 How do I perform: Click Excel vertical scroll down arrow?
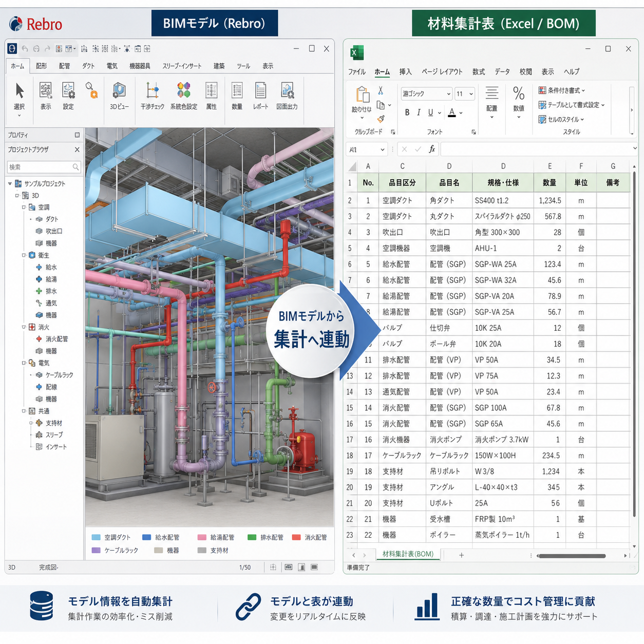634,546
